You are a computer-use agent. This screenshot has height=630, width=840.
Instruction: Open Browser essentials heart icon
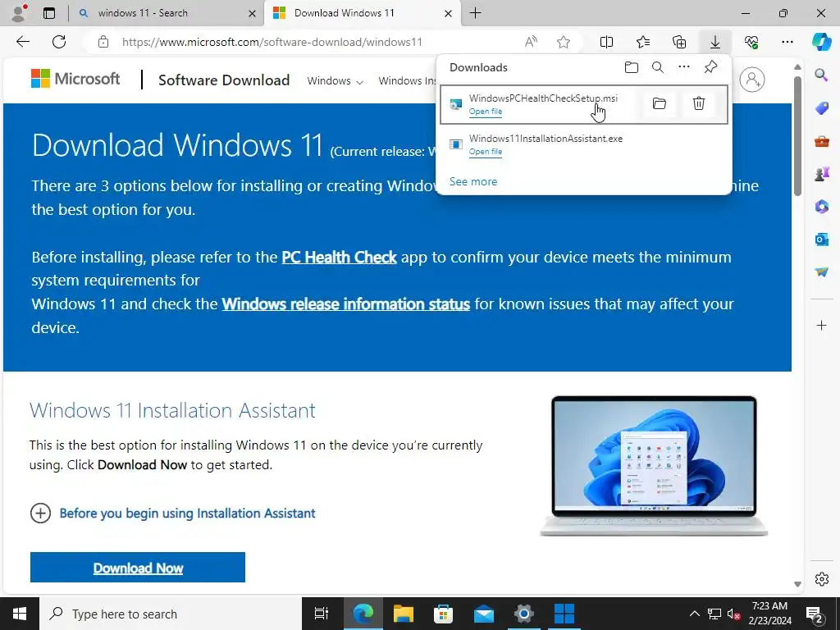pos(751,42)
